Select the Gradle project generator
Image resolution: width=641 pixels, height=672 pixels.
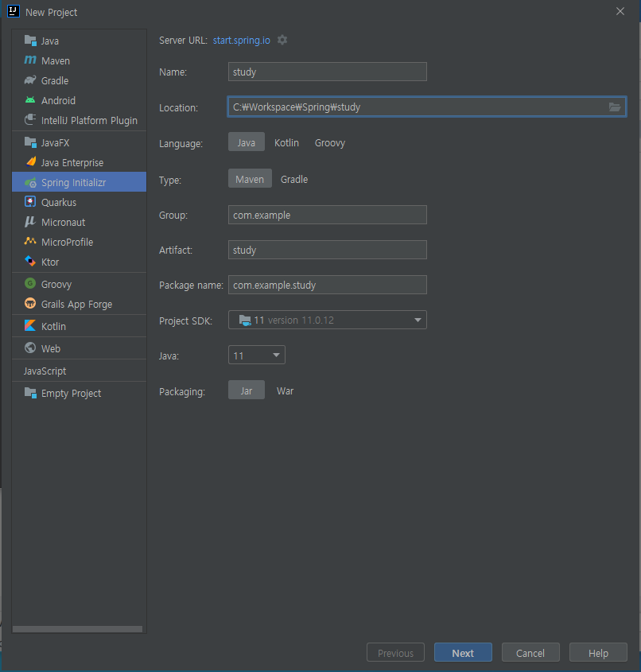[80, 80]
